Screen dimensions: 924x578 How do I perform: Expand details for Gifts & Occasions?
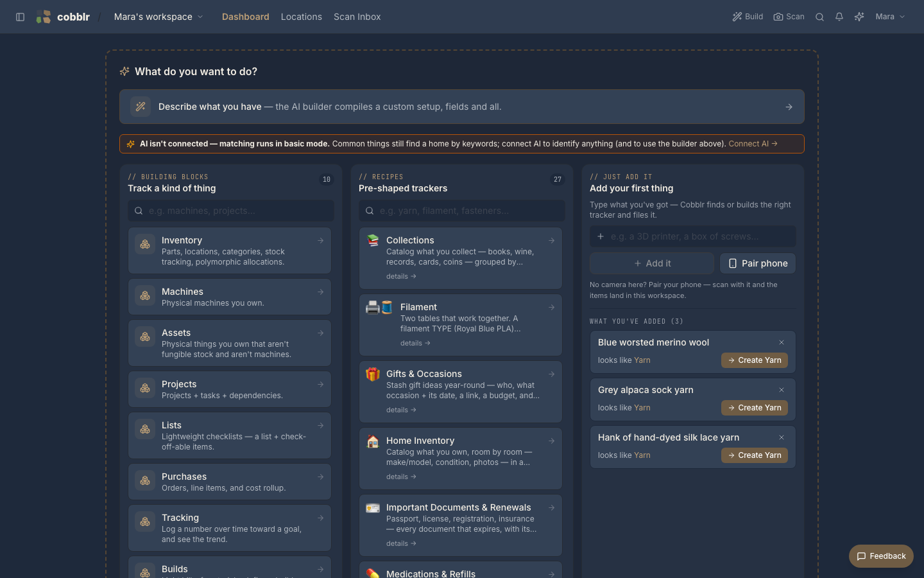pyautogui.click(x=401, y=410)
